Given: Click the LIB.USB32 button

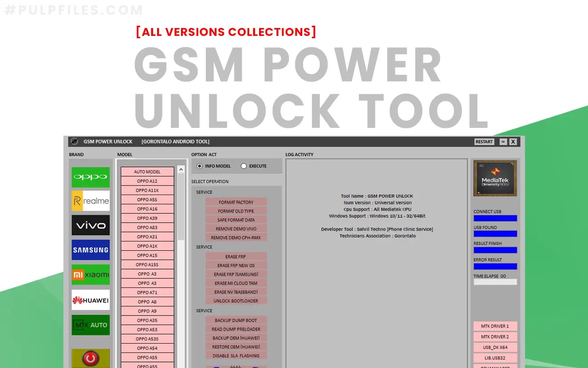Looking at the screenshot, I should tap(495, 358).
